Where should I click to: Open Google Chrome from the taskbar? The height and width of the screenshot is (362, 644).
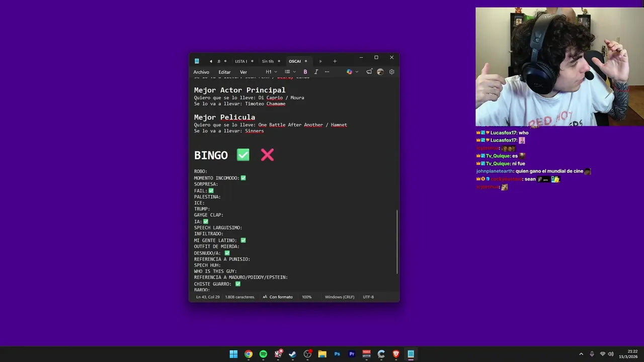pyautogui.click(x=249, y=354)
